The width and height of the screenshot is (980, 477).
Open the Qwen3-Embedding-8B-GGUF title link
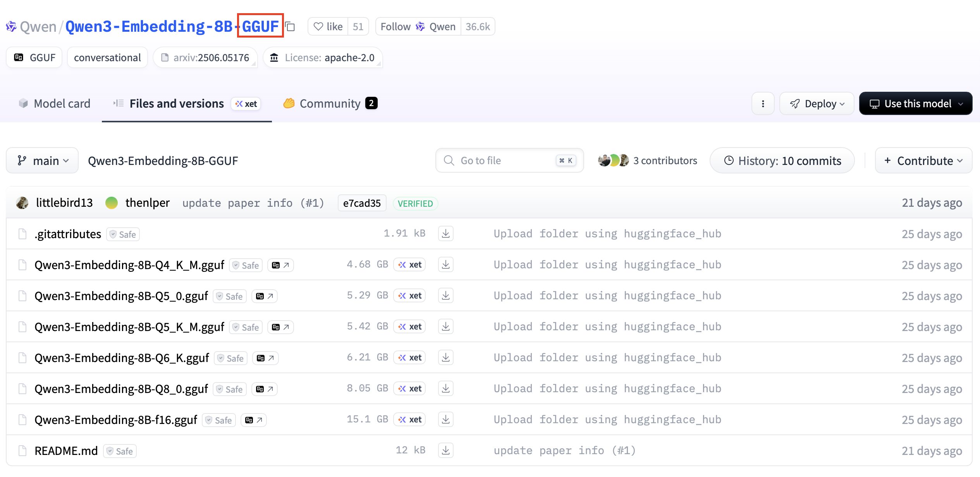pyautogui.click(x=172, y=26)
